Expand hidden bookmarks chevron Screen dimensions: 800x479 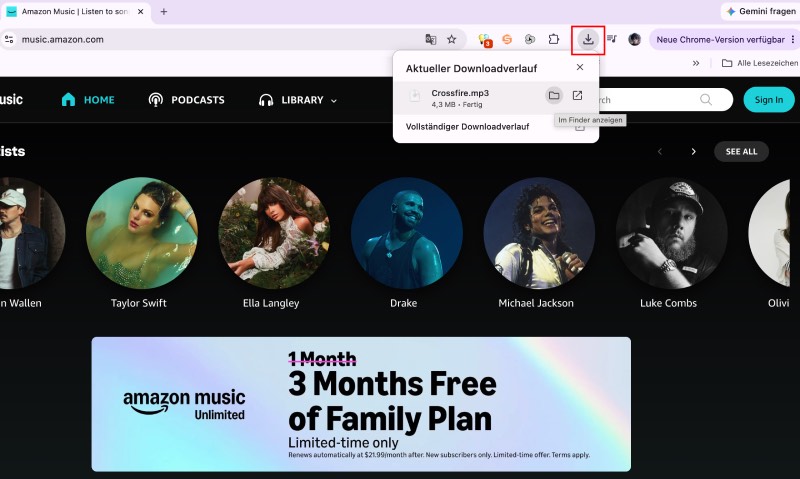(x=696, y=63)
